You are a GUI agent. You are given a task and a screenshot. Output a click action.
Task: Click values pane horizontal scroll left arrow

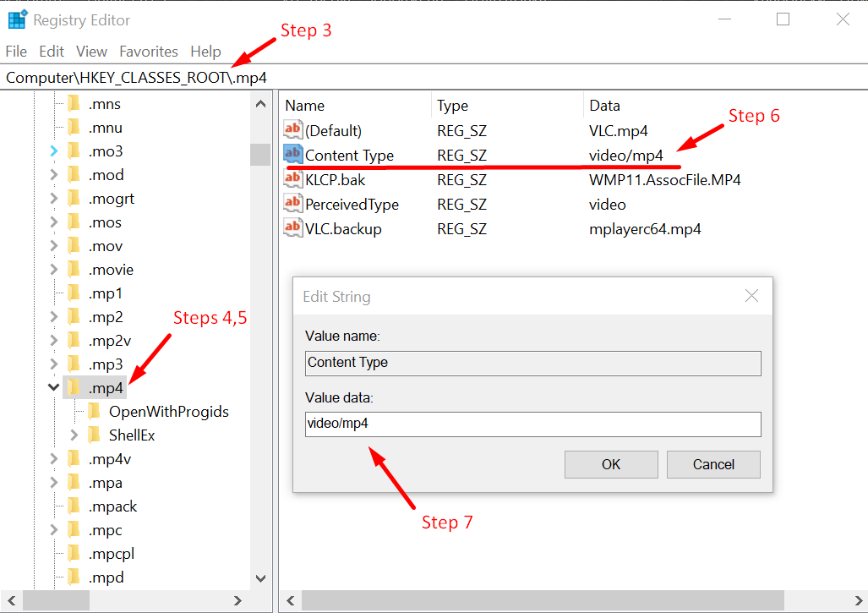[x=290, y=600]
